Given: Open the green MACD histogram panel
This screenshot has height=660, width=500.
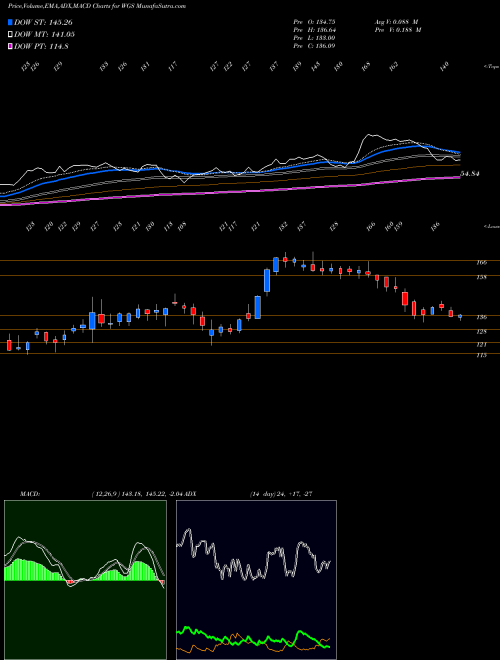Looking at the screenshot, I should [85, 580].
